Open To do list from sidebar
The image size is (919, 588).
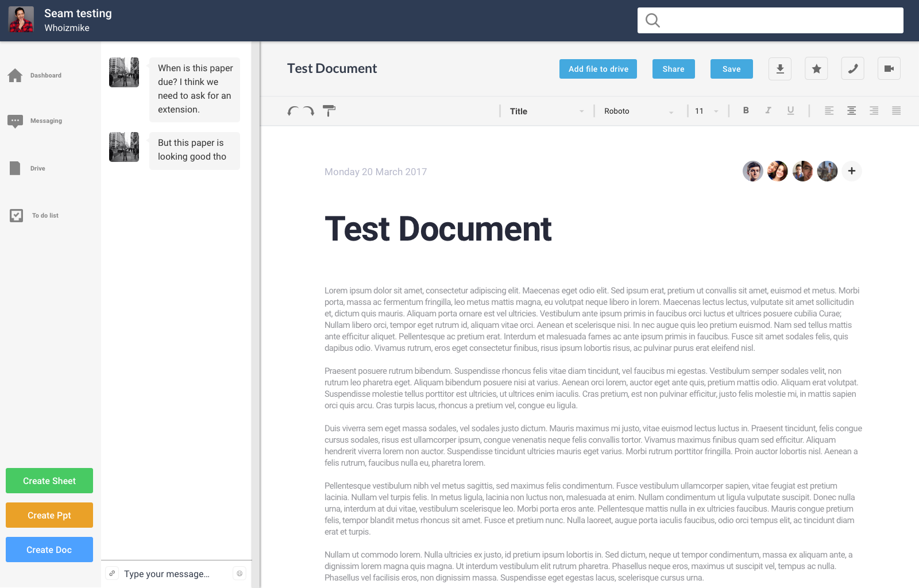coord(34,215)
